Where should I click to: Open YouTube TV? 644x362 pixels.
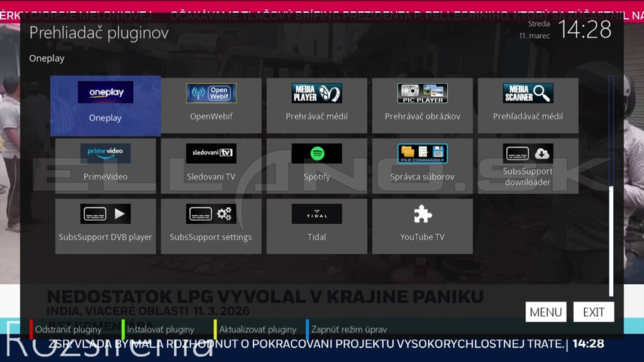tap(422, 225)
